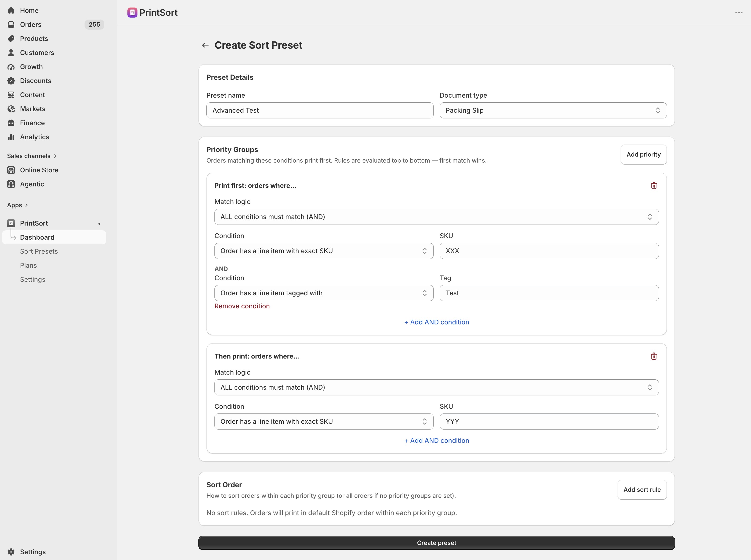Viewport: 751px width, 560px height.
Task: Click the Products tag icon
Action: coord(11,39)
